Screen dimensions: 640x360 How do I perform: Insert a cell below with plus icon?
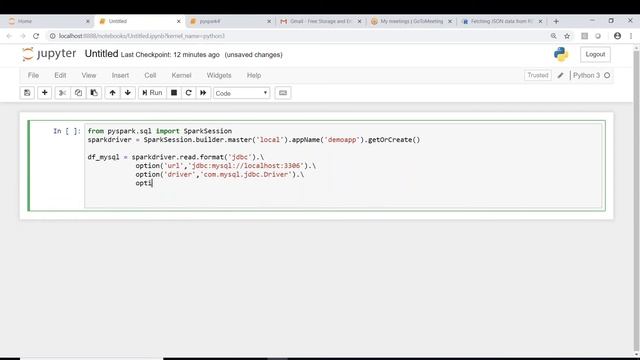coord(44,93)
